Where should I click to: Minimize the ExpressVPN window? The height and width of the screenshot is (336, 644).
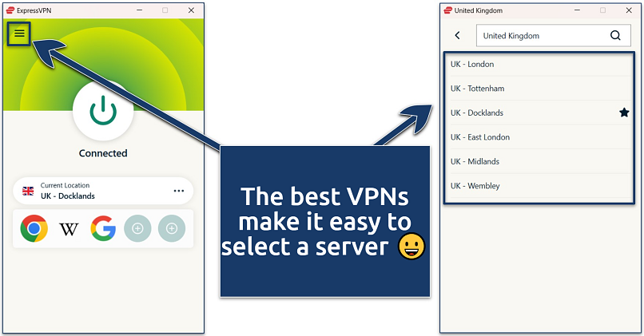140,10
